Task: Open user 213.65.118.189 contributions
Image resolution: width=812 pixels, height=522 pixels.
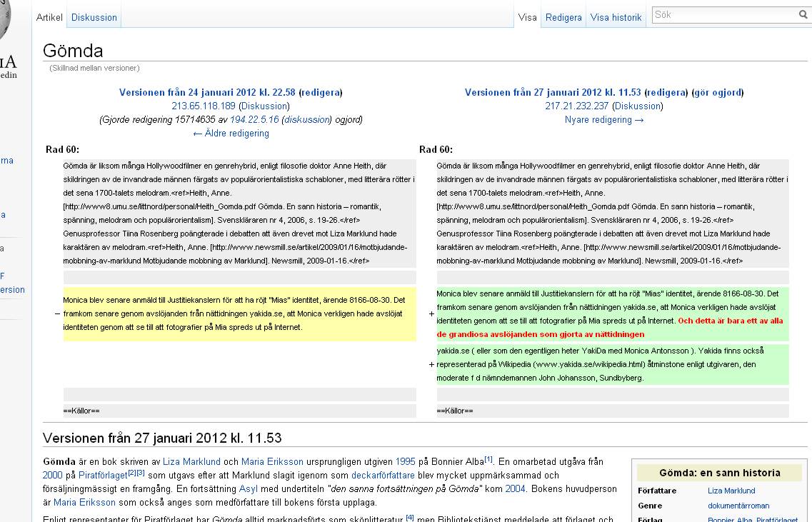Action: pyautogui.click(x=204, y=106)
